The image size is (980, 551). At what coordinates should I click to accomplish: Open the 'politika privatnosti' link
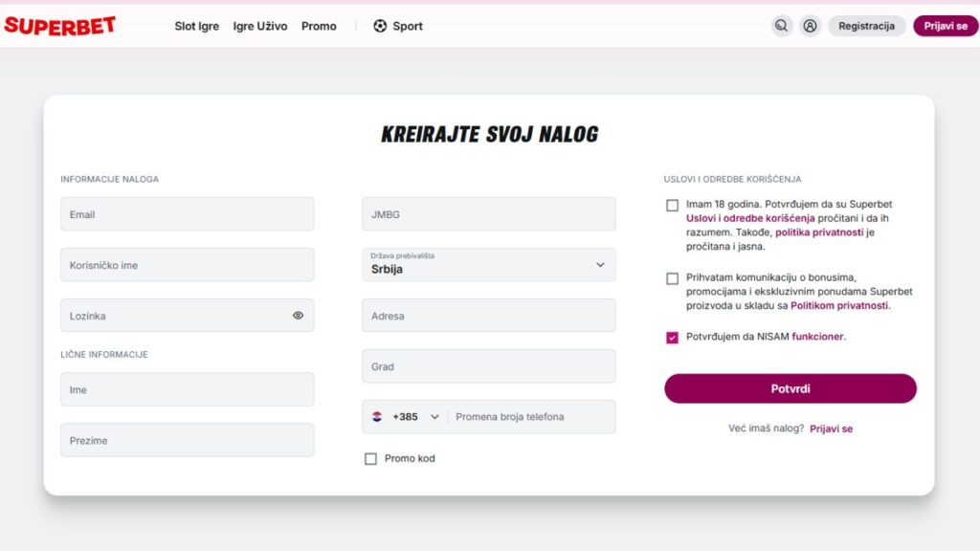click(x=819, y=232)
